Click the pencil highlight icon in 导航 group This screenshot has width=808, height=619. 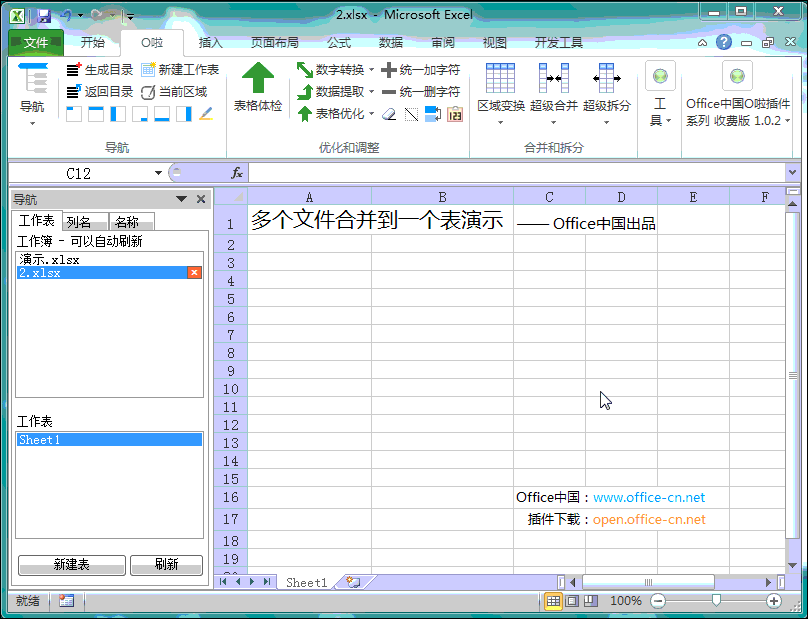coord(206,114)
